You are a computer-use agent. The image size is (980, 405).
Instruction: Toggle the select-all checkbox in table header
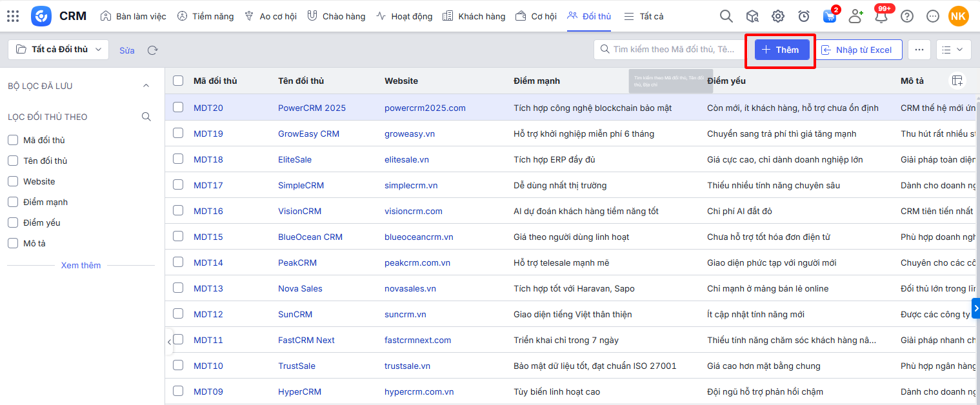178,81
